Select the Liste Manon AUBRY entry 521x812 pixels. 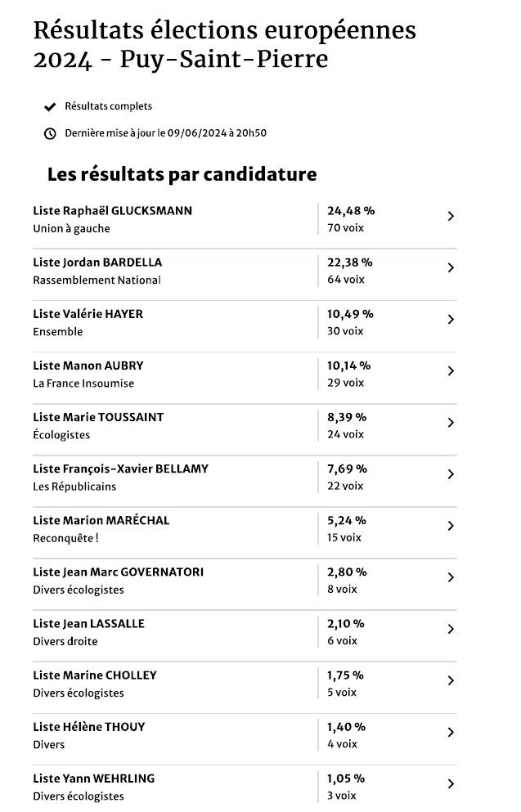(88, 366)
